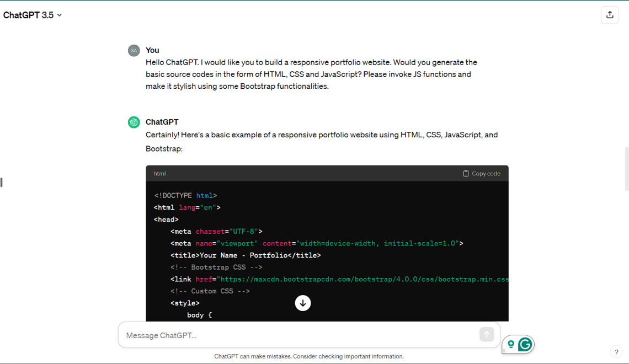Click the Bootstrap CDN URL in the code

(364, 279)
